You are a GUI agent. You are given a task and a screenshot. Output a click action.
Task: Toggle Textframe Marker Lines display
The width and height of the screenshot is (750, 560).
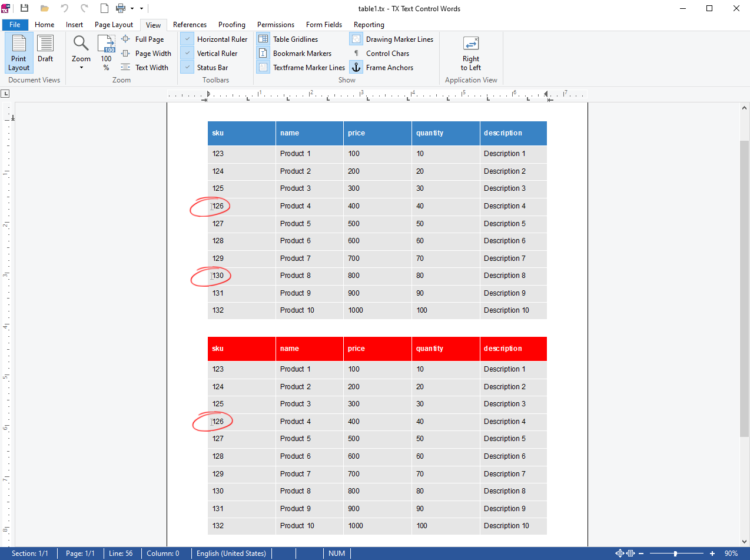coord(301,68)
